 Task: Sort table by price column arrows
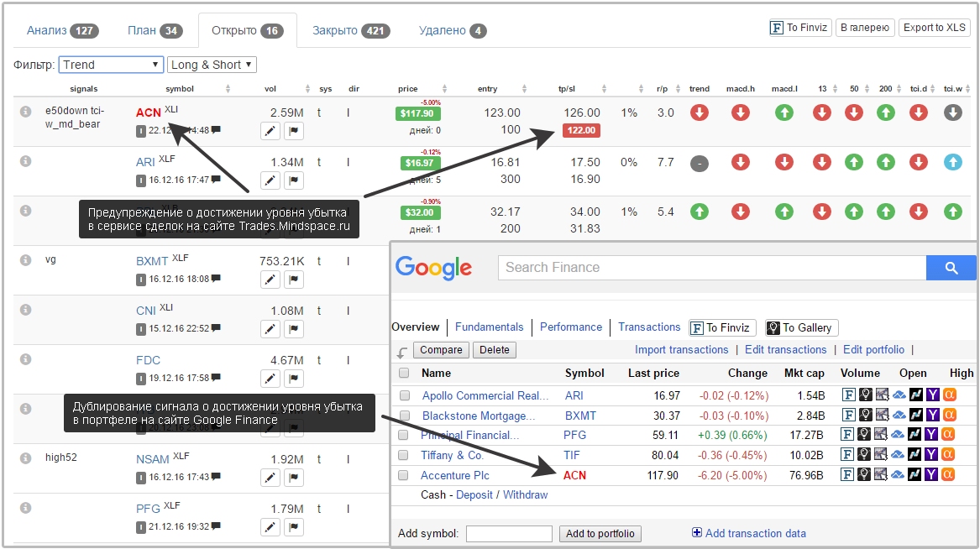coord(444,89)
